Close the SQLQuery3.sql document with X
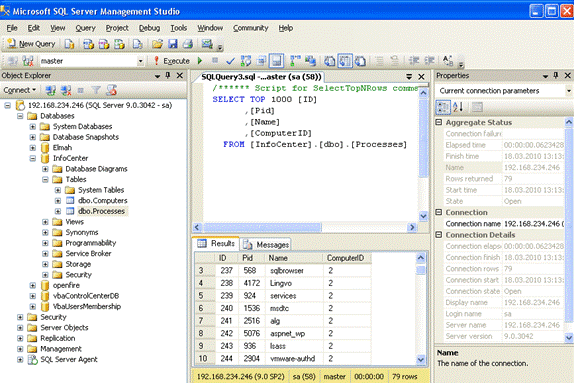The image size is (574, 383). coord(421,77)
